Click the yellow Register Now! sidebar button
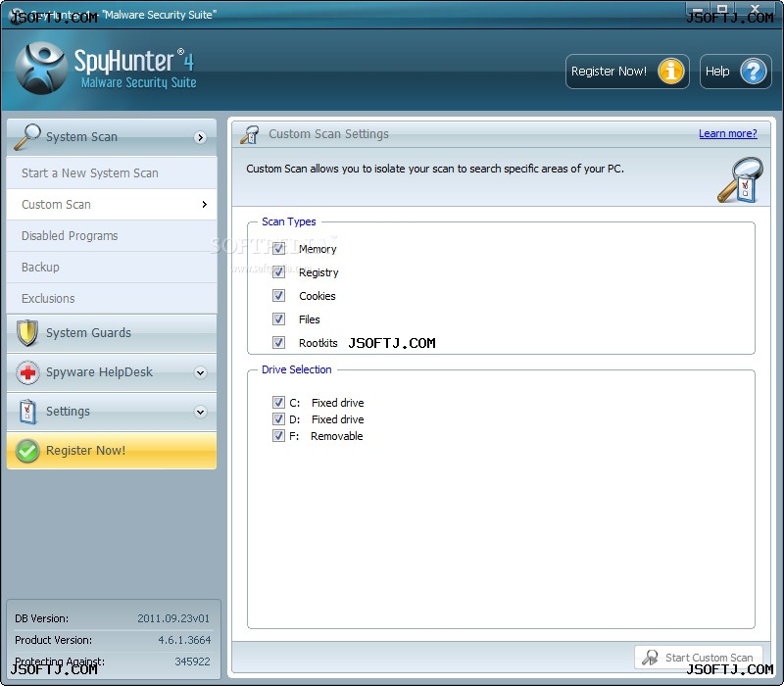Viewport: 784px width, 686px height. pyautogui.click(x=112, y=451)
